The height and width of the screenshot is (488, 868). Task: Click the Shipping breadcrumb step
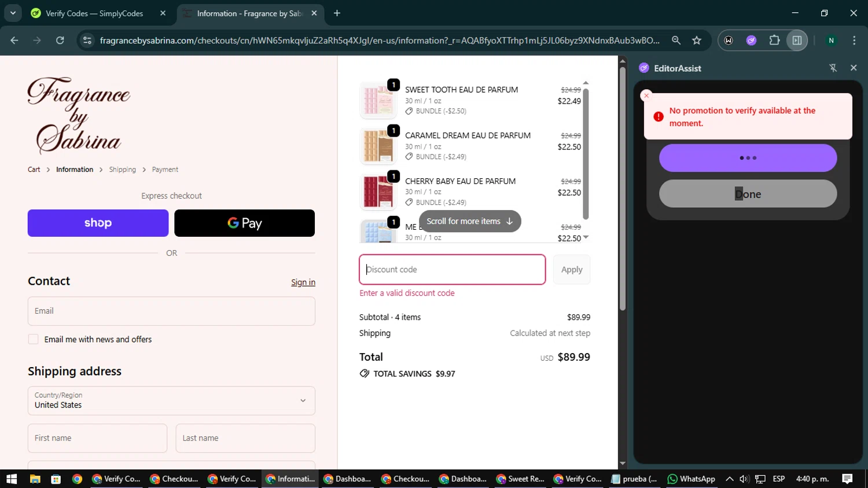pyautogui.click(x=123, y=170)
